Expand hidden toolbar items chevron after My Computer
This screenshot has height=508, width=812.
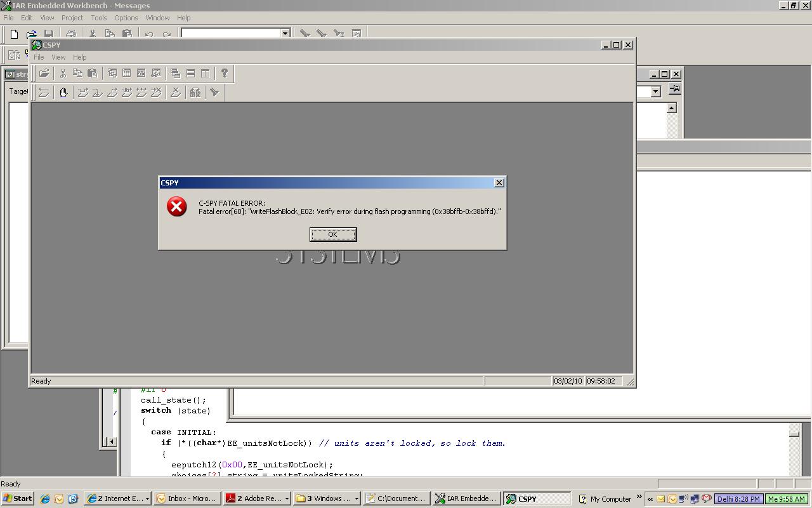coord(639,497)
